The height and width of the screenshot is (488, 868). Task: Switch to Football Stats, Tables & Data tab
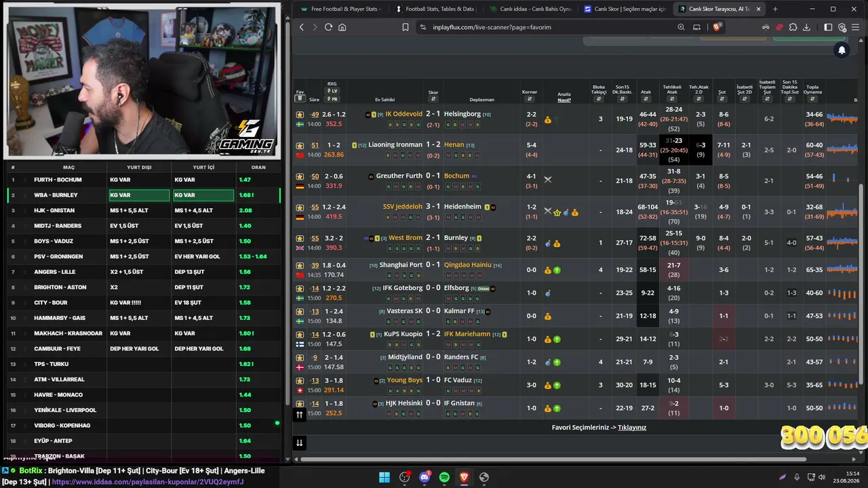point(434,9)
